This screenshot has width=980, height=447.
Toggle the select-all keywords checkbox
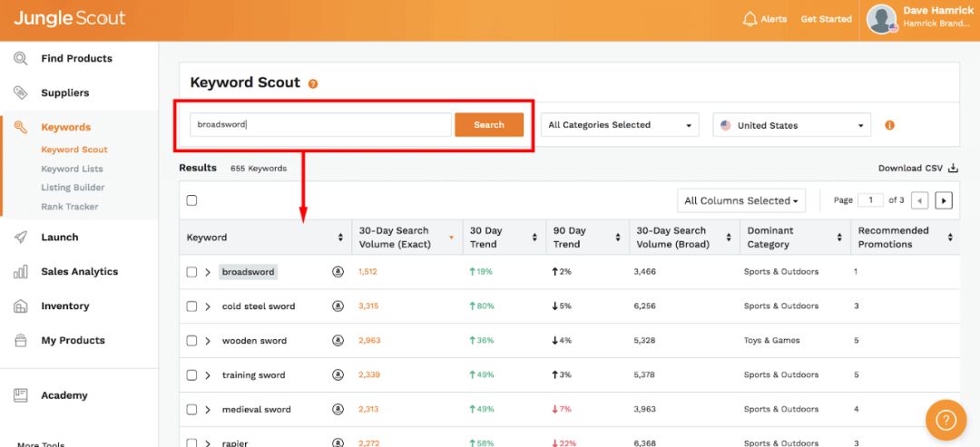[191, 200]
